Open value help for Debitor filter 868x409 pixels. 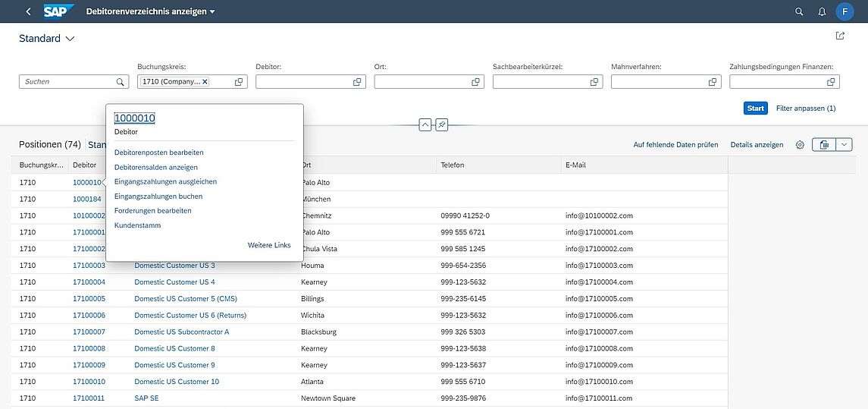tap(357, 82)
